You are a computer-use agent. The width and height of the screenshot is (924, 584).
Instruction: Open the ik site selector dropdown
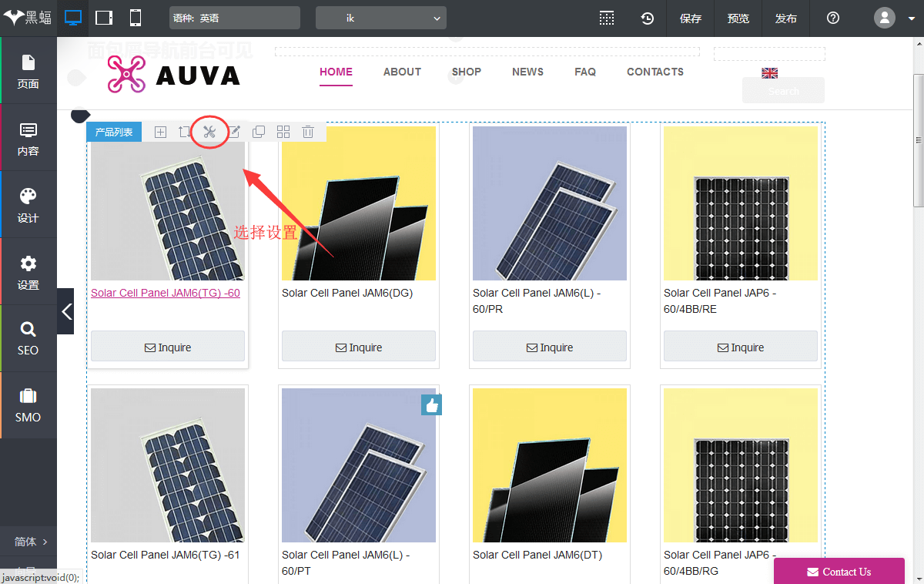tap(380, 18)
